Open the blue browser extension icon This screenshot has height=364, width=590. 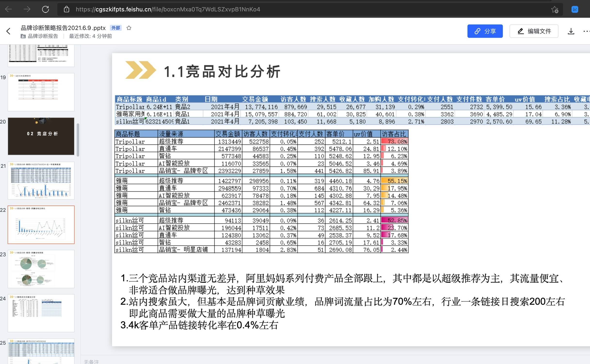tap(575, 9)
